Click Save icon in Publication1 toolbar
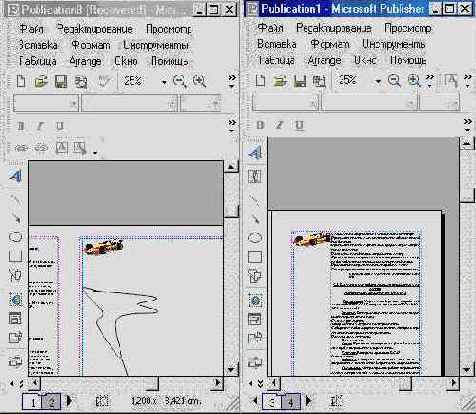This screenshot has width=476, height=414. click(300, 81)
